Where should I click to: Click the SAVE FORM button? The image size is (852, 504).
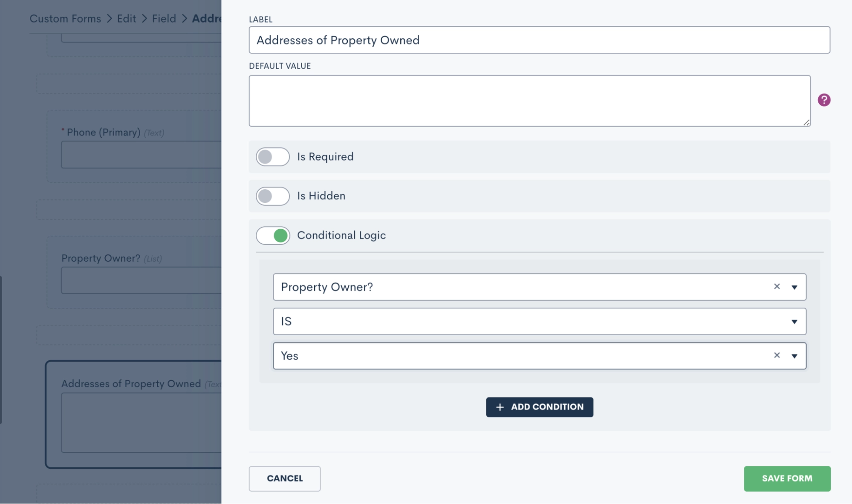point(787,478)
